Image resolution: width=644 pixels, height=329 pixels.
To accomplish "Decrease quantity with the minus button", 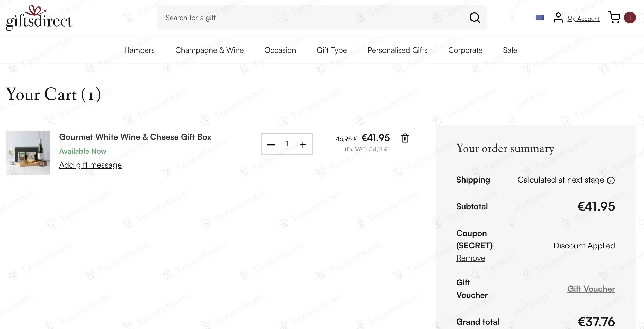I will point(271,145).
